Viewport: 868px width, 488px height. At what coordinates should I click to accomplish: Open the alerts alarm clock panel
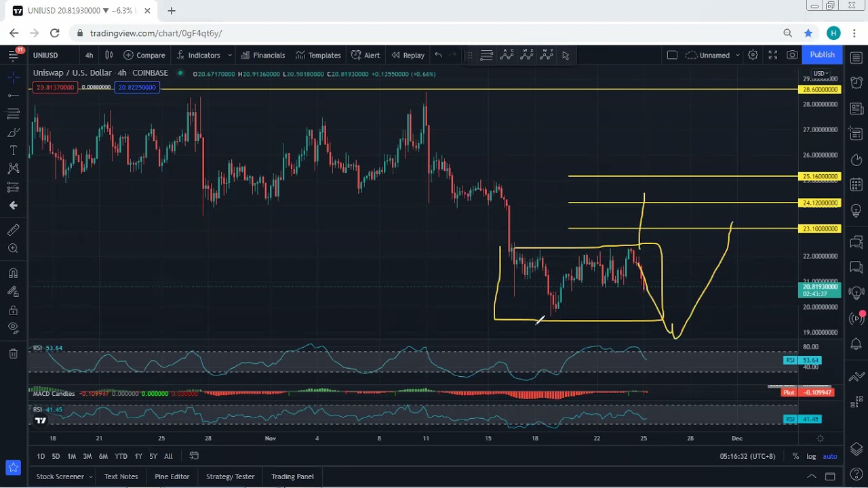click(x=856, y=83)
